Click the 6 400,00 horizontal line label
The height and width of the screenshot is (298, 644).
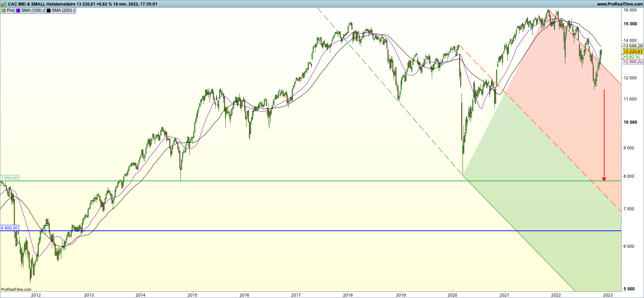point(9,228)
